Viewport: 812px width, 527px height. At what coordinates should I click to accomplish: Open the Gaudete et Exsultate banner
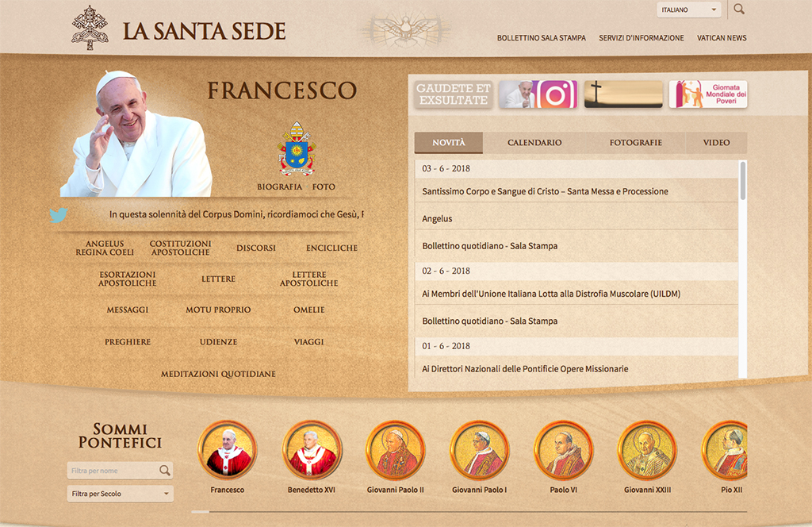(x=453, y=94)
